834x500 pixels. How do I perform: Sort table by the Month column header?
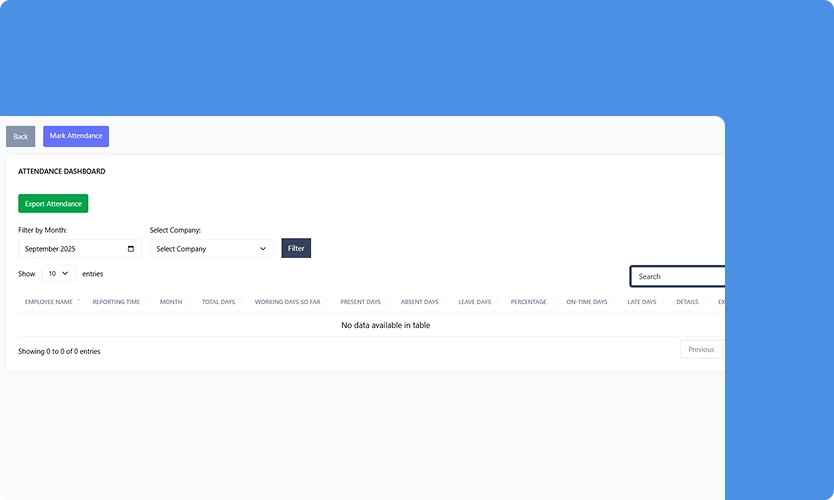171,302
